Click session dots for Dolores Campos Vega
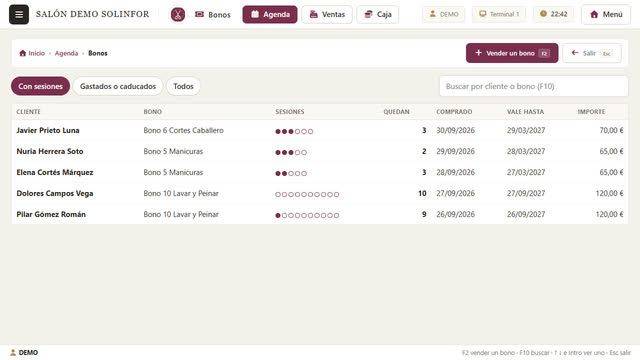Screen dimensions: 640x360 pos(307,194)
